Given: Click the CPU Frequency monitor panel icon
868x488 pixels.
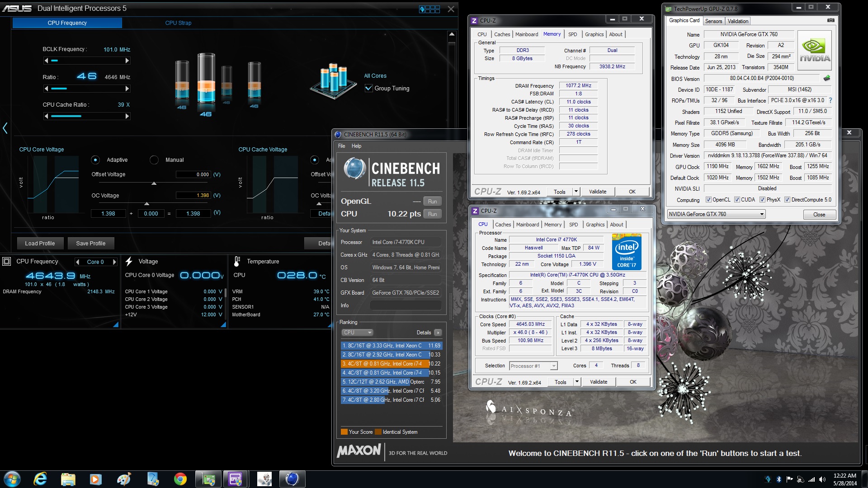Looking at the screenshot, I should tap(7, 261).
